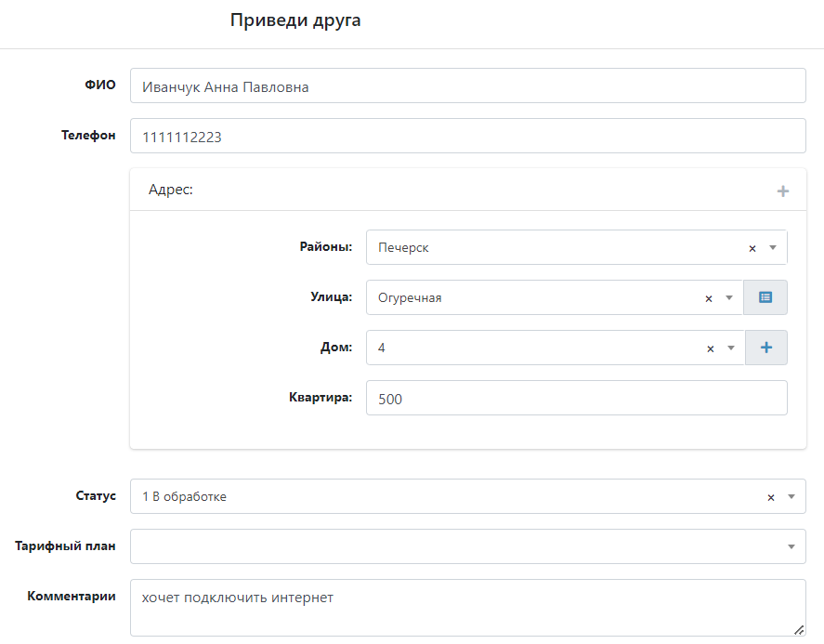This screenshot has height=644, width=824.
Task: Click inside the Комментарии text area
Action: (x=467, y=608)
